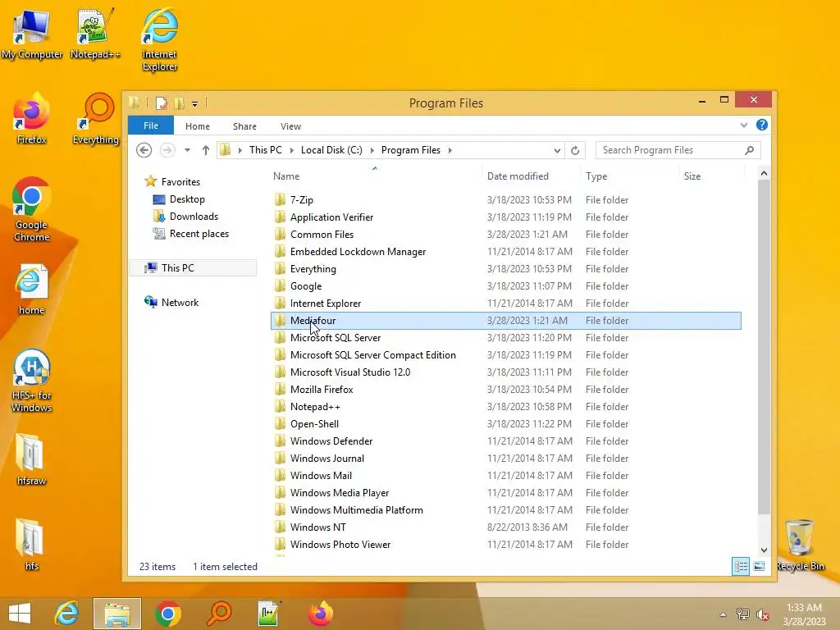
Task: Launch Firefox from the taskbar
Action: click(x=321, y=614)
